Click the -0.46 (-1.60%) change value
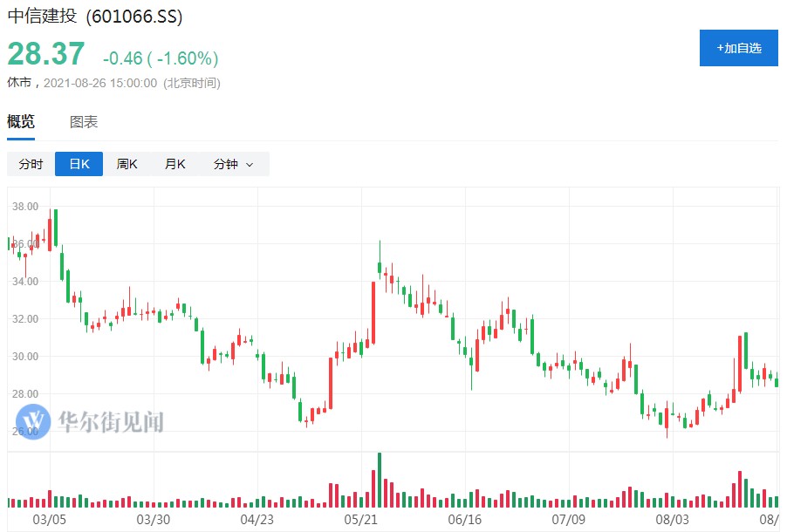The height and width of the screenshot is (532, 787). 161,58
